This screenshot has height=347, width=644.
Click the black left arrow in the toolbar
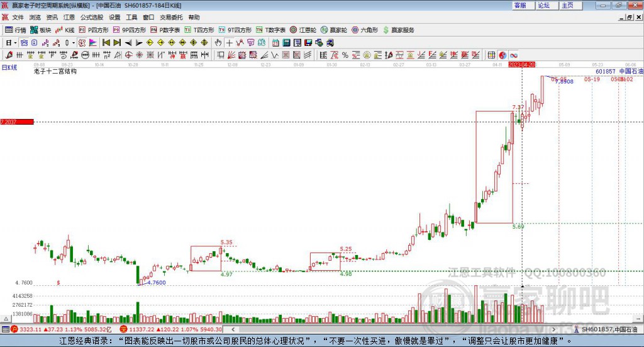(128, 43)
